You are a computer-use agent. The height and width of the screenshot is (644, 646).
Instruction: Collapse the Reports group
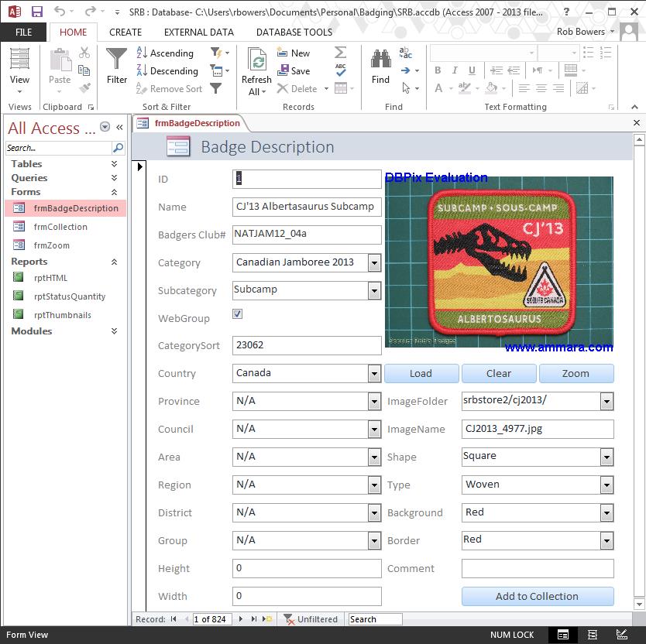click(x=114, y=262)
